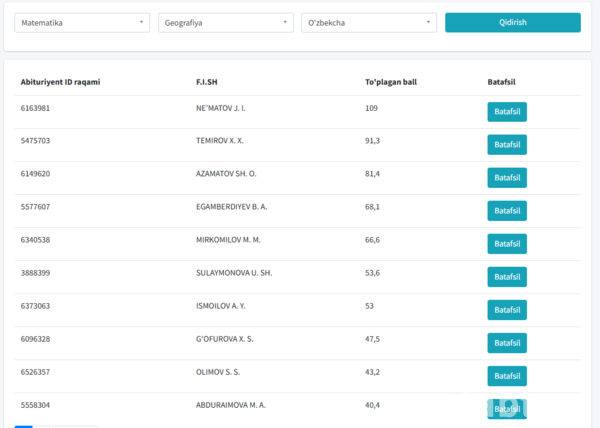Click the name ABDURAIMOVA M. A.
This screenshot has width=600, height=428.
[x=231, y=405]
